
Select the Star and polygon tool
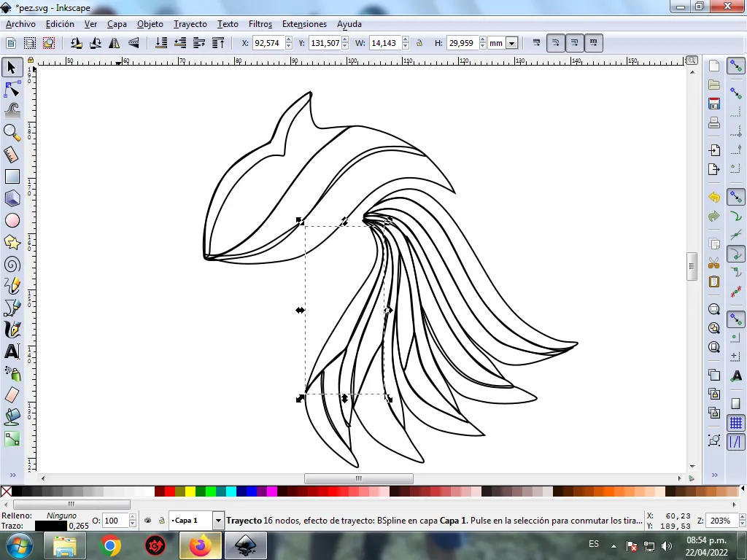[12, 242]
